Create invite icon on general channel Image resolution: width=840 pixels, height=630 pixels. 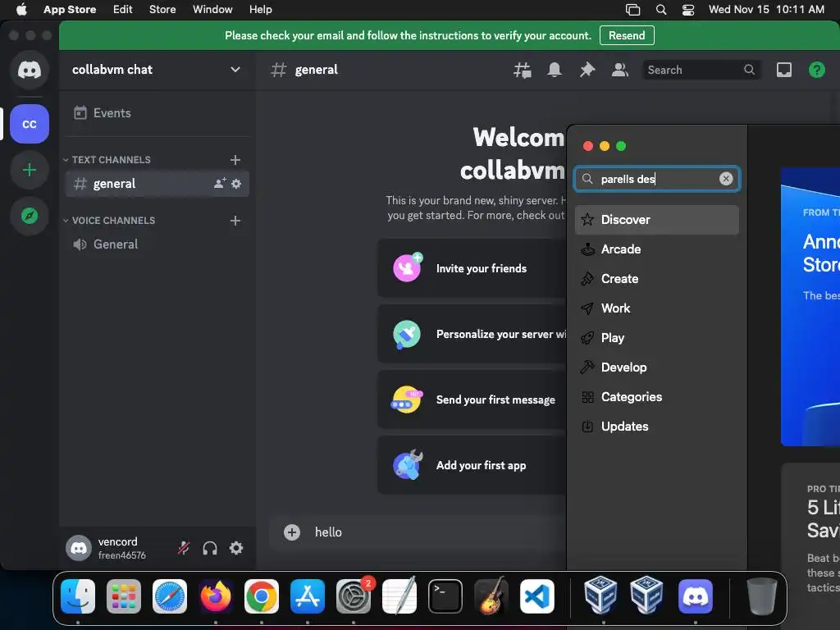click(x=220, y=183)
